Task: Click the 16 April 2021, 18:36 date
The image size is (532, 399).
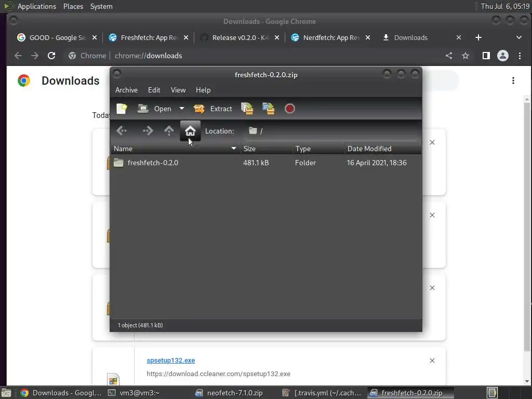Action: point(377,163)
